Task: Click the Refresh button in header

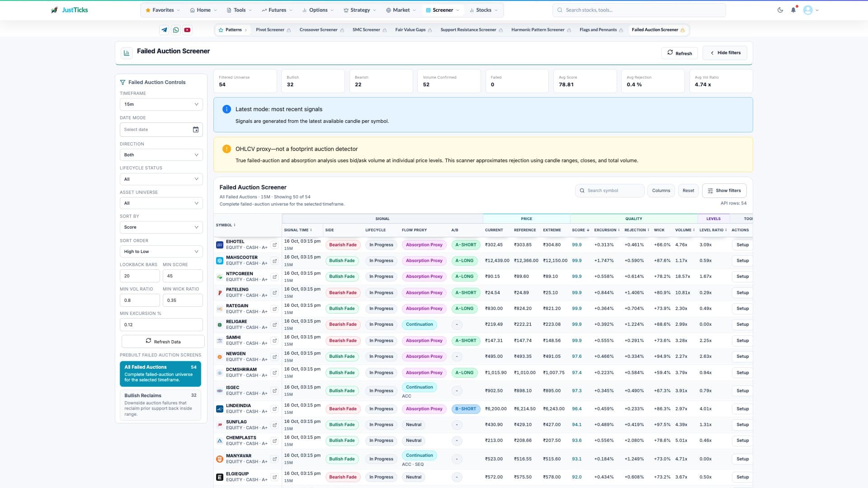Action: point(679,53)
